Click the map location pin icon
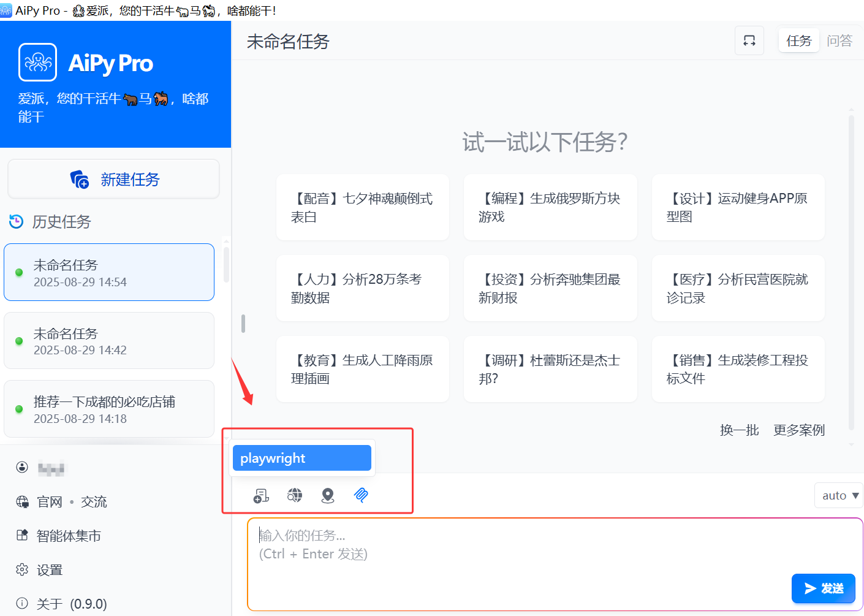Image resolution: width=864 pixels, height=616 pixels. pyautogui.click(x=328, y=495)
